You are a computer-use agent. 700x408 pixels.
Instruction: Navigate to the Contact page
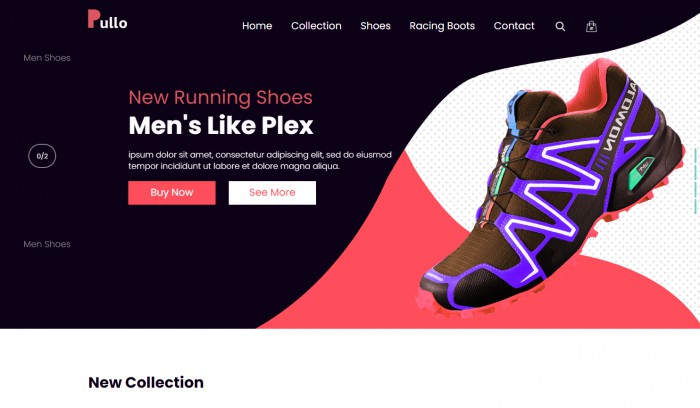514,26
